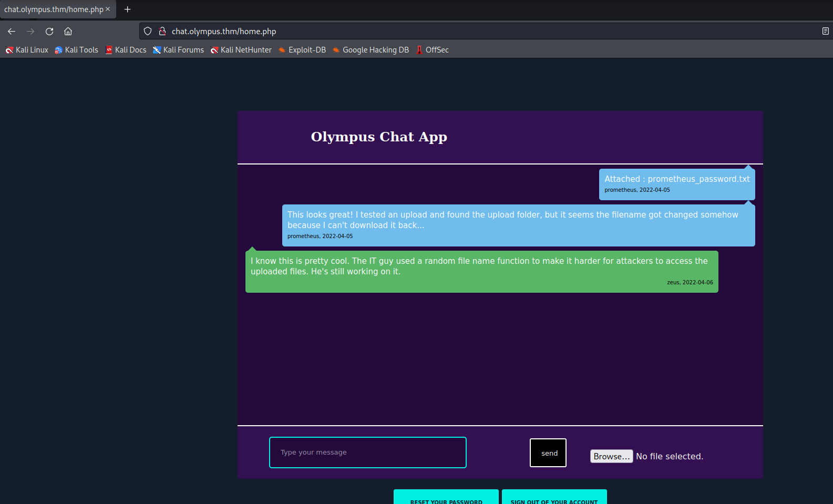This screenshot has width=833, height=504.
Task: Go back to the previous page
Action: [x=12, y=32]
